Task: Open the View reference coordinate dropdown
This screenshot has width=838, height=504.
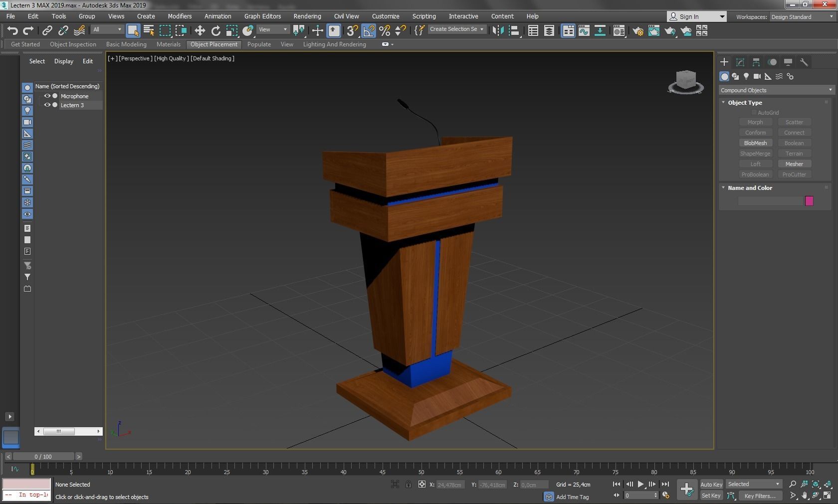Action: (273, 29)
